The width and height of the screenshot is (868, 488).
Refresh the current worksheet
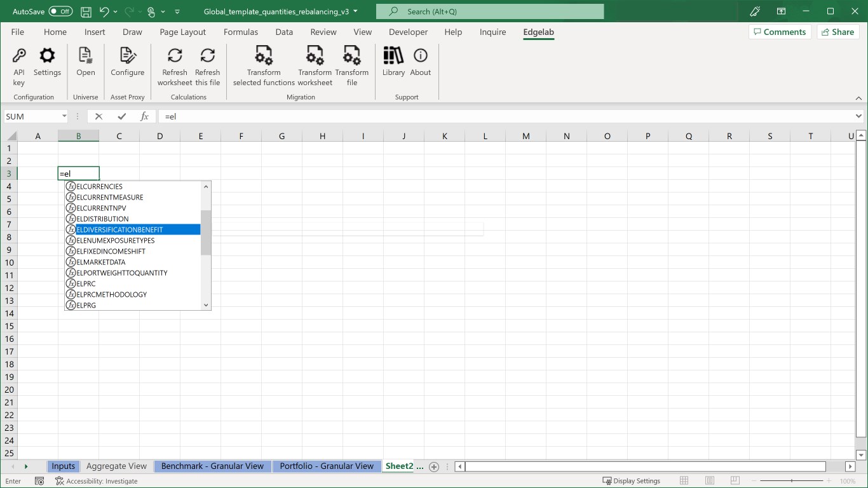click(x=175, y=66)
